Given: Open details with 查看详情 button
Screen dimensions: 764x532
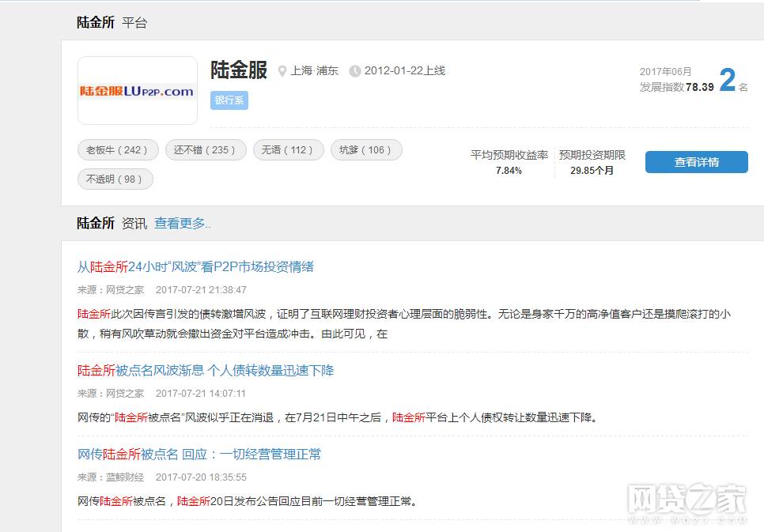Looking at the screenshot, I should click(x=697, y=162).
